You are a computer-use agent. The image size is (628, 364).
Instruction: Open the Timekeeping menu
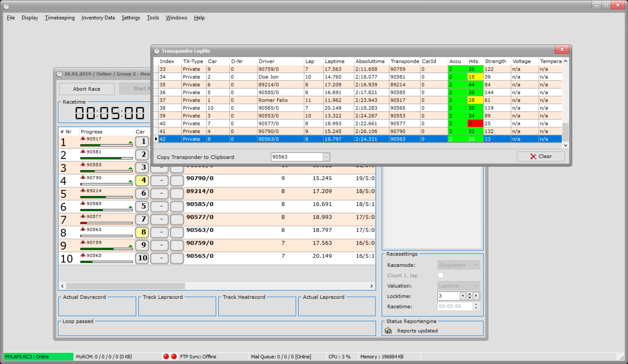(60, 18)
